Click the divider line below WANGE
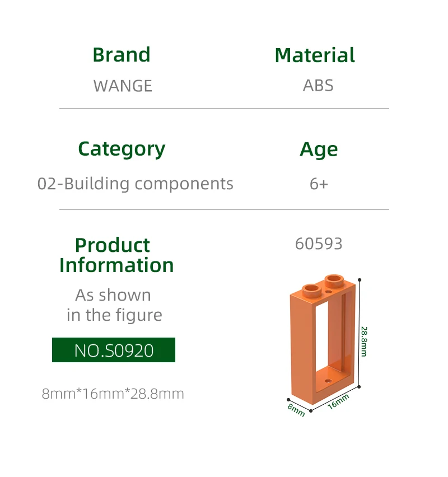 [x=224, y=109]
